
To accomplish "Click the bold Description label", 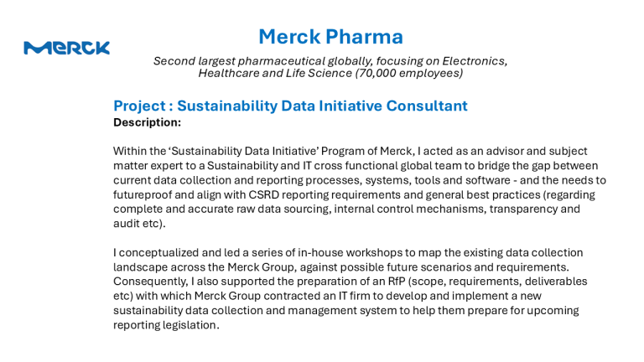I will coord(147,122).
